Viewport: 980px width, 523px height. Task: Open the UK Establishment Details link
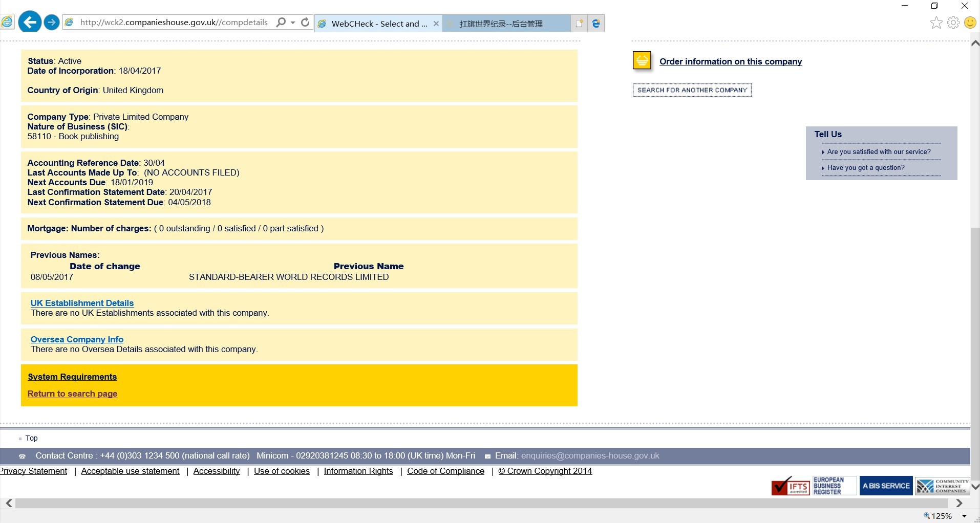pos(82,303)
